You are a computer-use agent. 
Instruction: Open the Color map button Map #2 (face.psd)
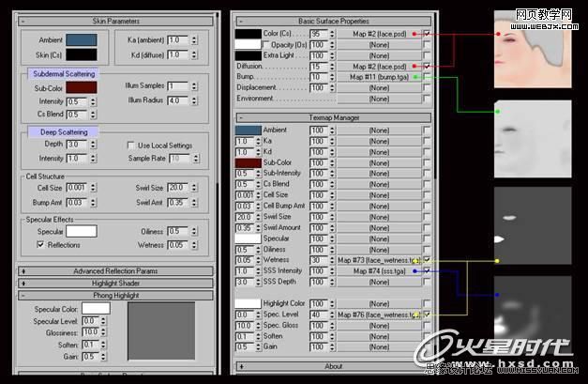tap(379, 34)
